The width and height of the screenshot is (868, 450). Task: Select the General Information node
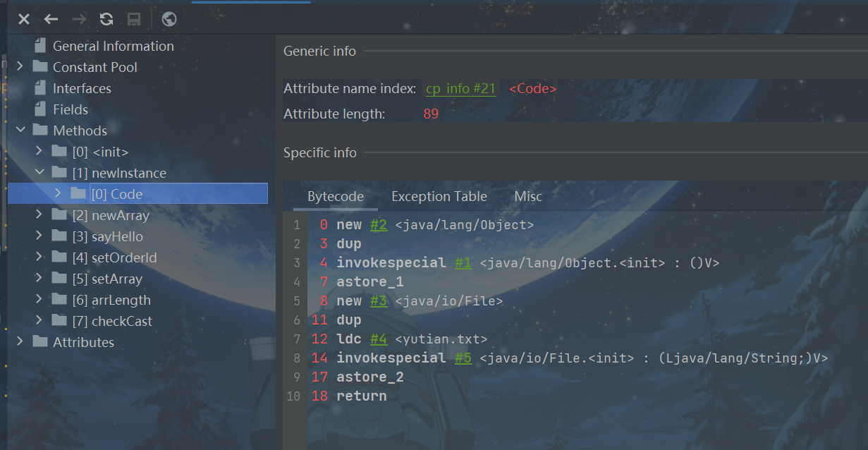coord(113,47)
